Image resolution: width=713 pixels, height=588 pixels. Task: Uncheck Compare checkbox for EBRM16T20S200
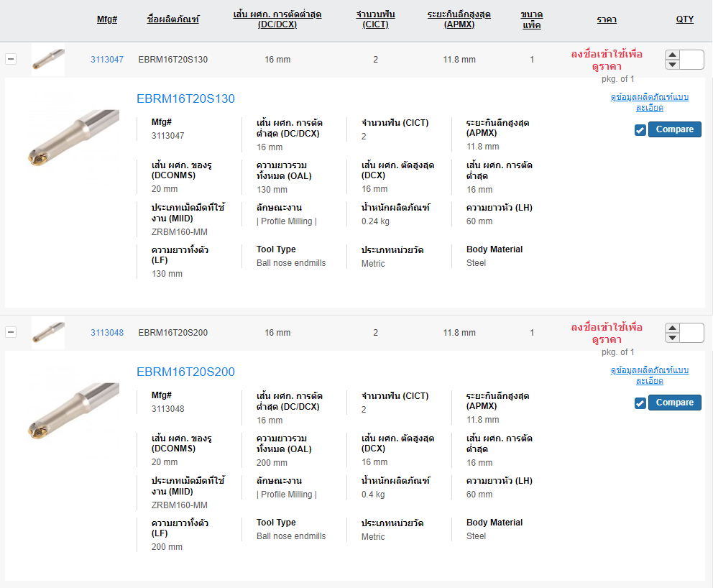click(640, 403)
